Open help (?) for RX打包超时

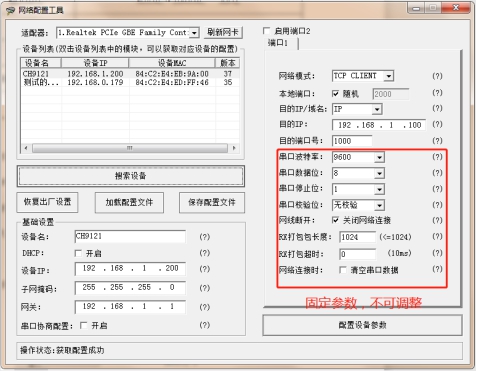tap(437, 253)
